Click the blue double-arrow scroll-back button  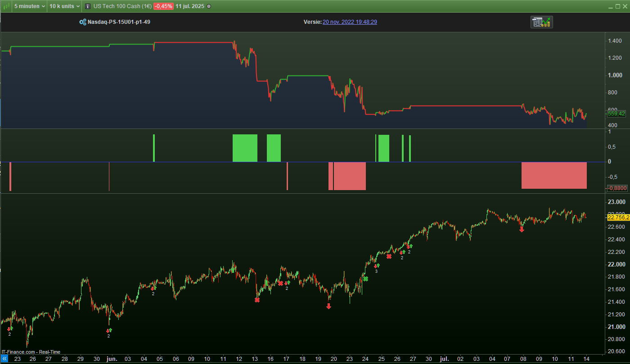click(4, 359)
